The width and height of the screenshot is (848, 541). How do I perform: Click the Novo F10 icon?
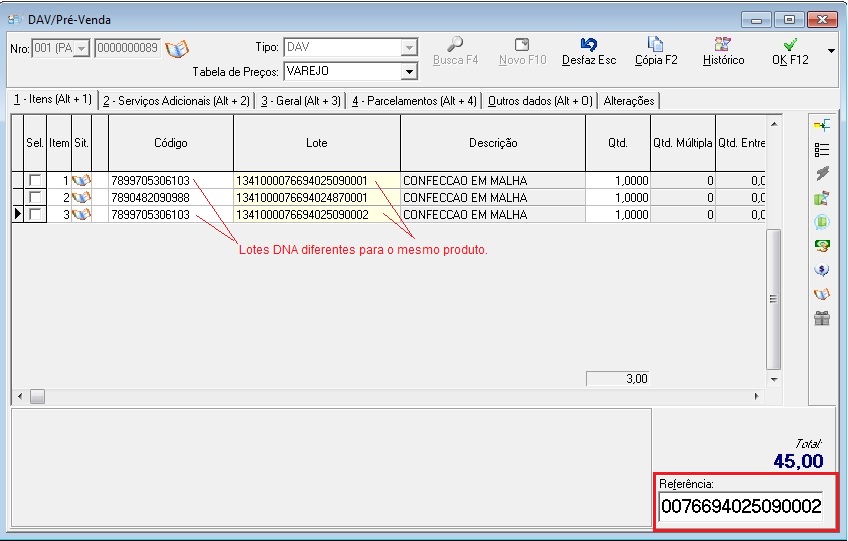(522, 44)
